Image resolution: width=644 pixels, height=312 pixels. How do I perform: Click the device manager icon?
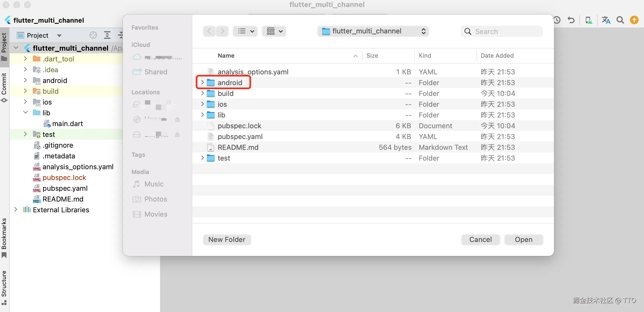coord(588,20)
